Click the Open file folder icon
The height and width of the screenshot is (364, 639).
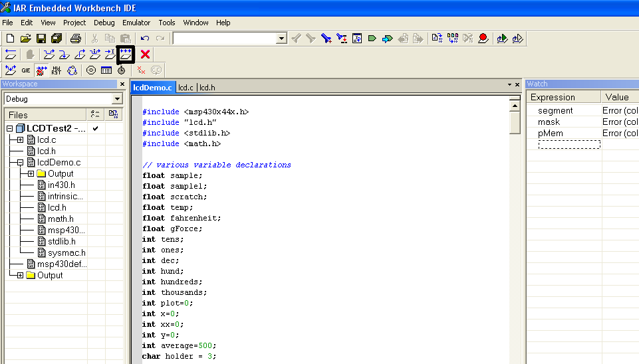click(26, 39)
